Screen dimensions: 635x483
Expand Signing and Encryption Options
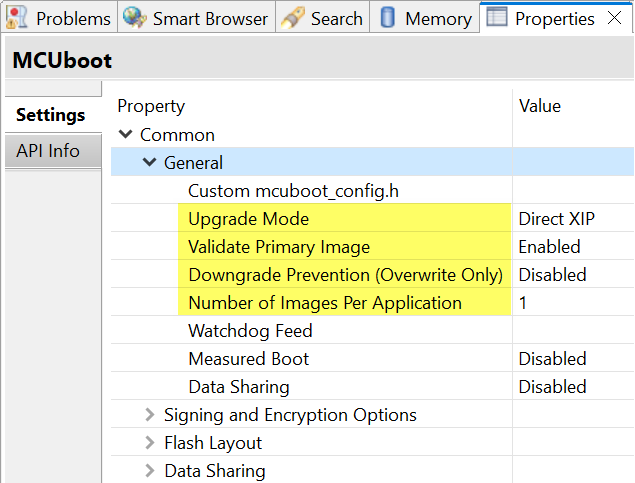[150, 415]
